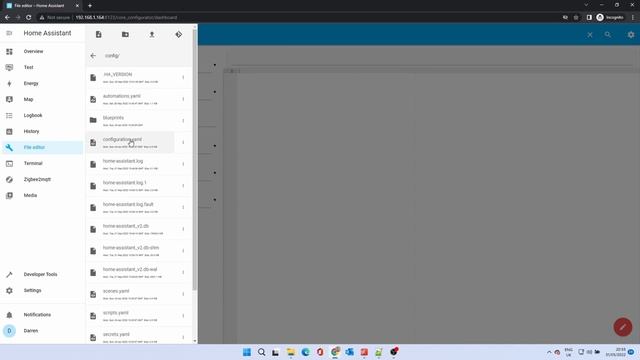Viewport: 640px width, 360px height.
Task: Open Windows taskbar search
Action: coord(262,352)
